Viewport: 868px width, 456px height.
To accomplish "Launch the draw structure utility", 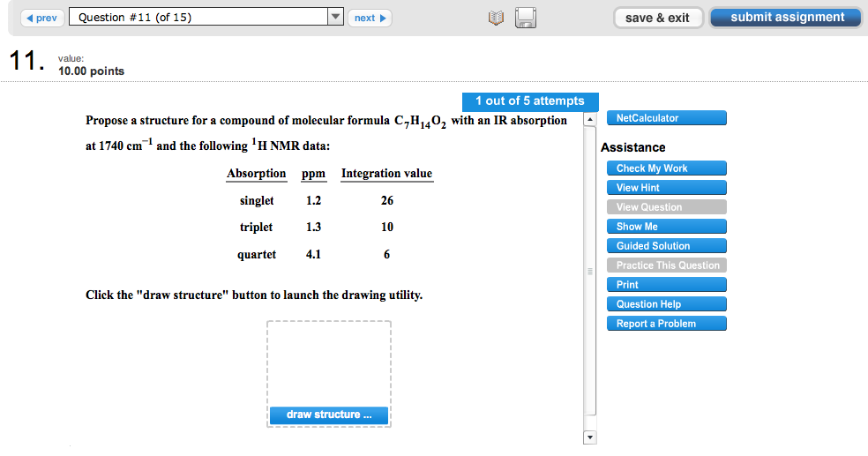I will point(328,415).
